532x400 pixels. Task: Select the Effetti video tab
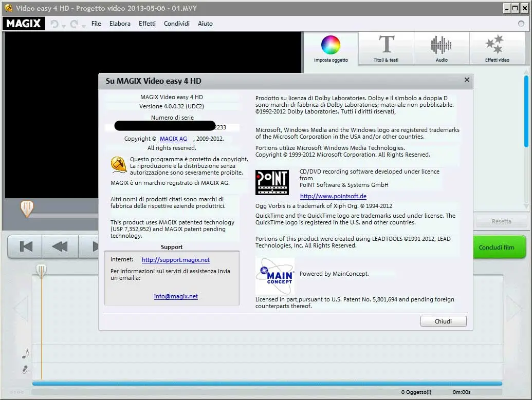pyautogui.click(x=497, y=48)
